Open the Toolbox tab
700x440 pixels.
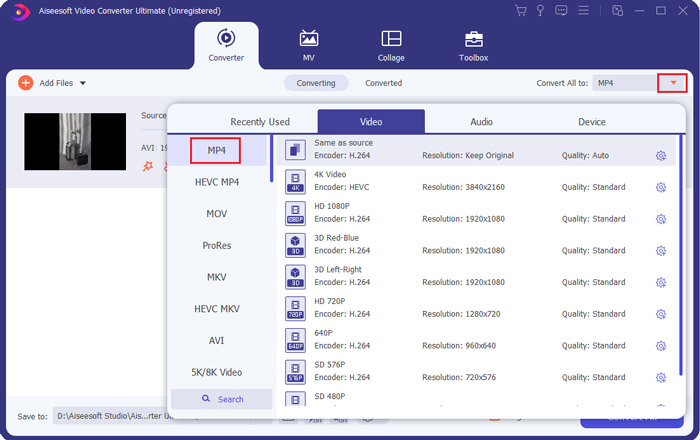pyautogui.click(x=474, y=45)
